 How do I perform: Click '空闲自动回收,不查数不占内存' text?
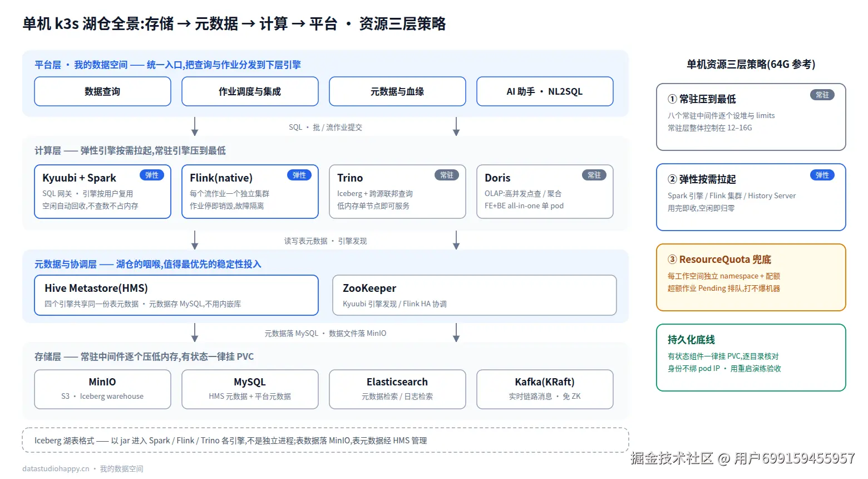pyautogui.click(x=90, y=206)
